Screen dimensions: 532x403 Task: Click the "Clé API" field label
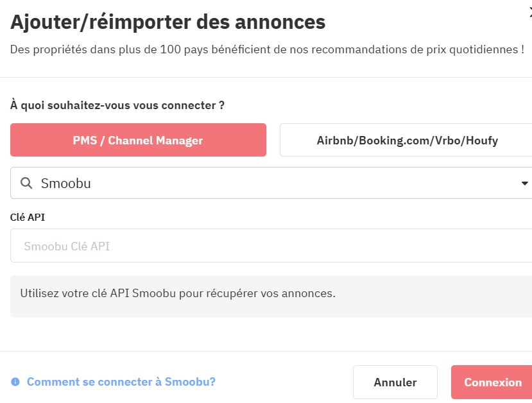coord(27,217)
